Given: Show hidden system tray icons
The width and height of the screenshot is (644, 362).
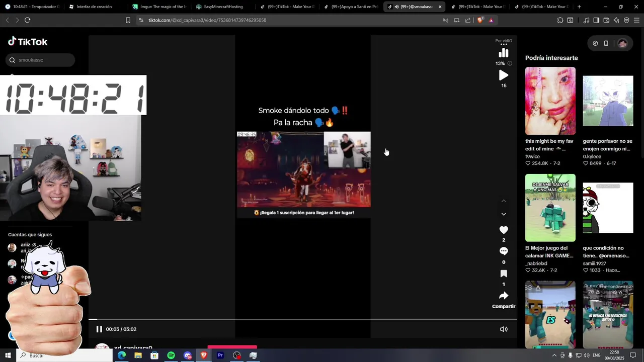Looking at the screenshot, I should click(554, 355).
